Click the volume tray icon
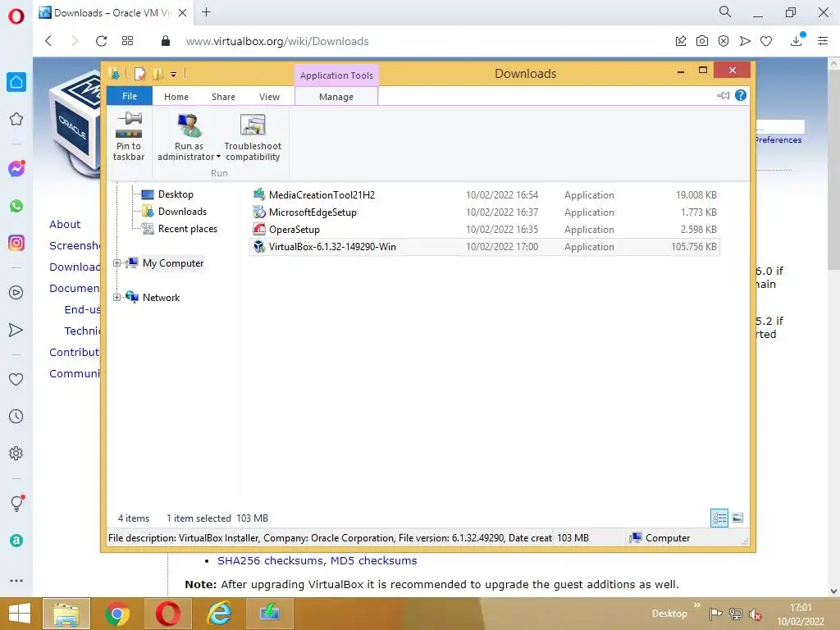The image size is (840, 630). (x=756, y=614)
